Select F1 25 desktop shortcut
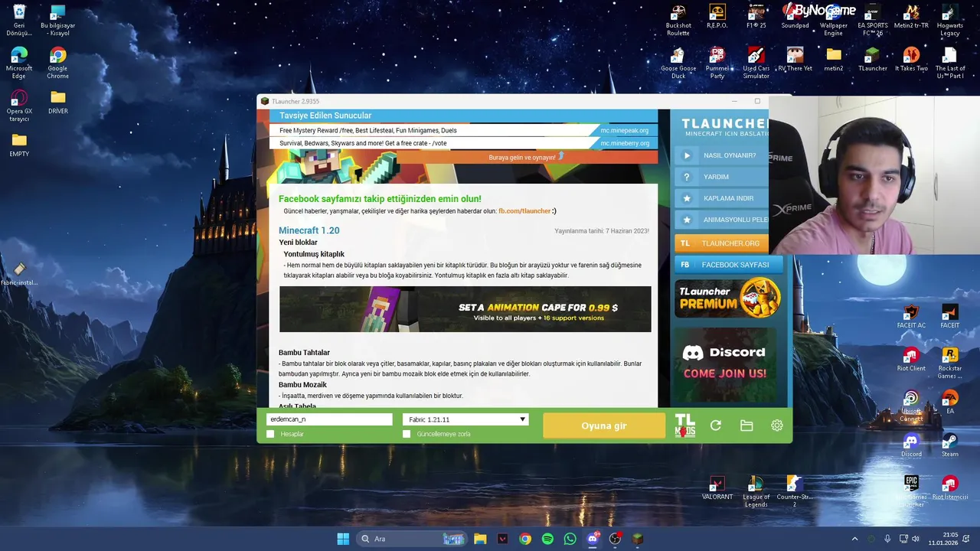This screenshot has width=980, height=551. point(756,17)
